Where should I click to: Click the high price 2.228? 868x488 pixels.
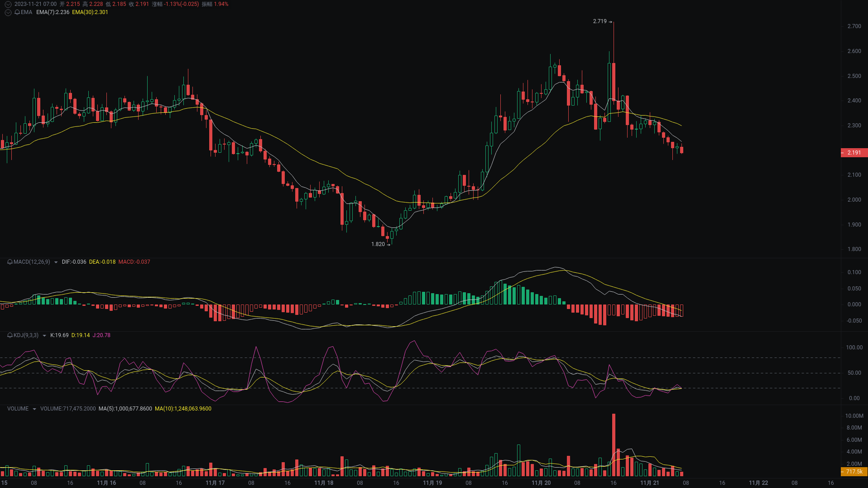[96, 4]
